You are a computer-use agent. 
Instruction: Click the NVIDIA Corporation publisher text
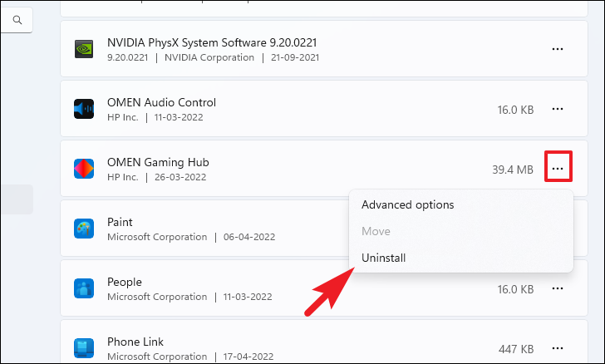(x=209, y=57)
